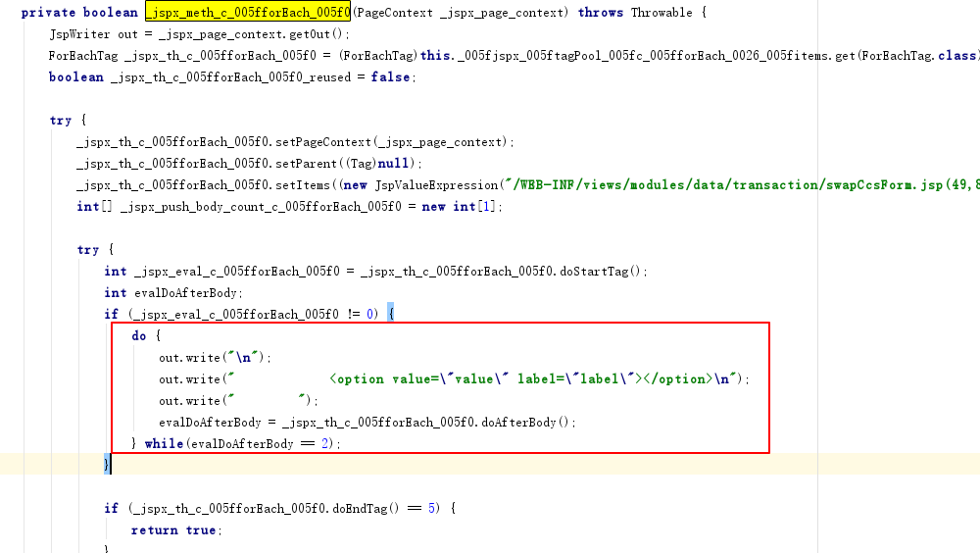
Task: Click the do keyword inside red box
Action: coord(139,336)
